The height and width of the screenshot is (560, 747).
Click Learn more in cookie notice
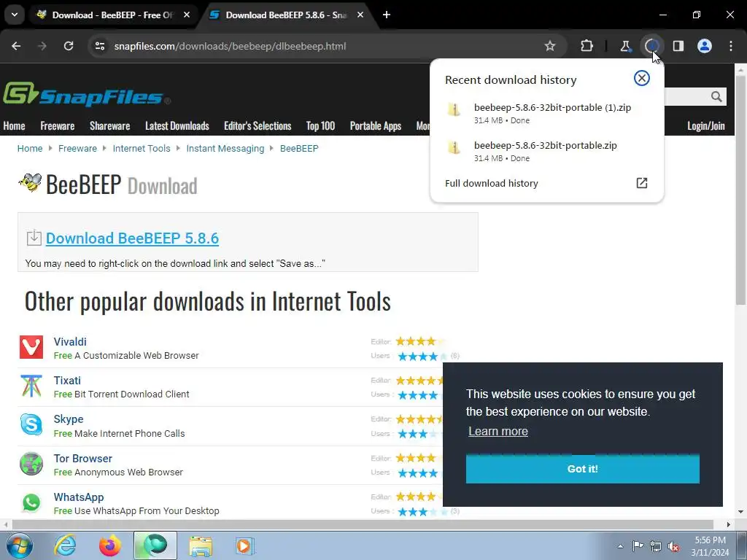coord(498,432)
